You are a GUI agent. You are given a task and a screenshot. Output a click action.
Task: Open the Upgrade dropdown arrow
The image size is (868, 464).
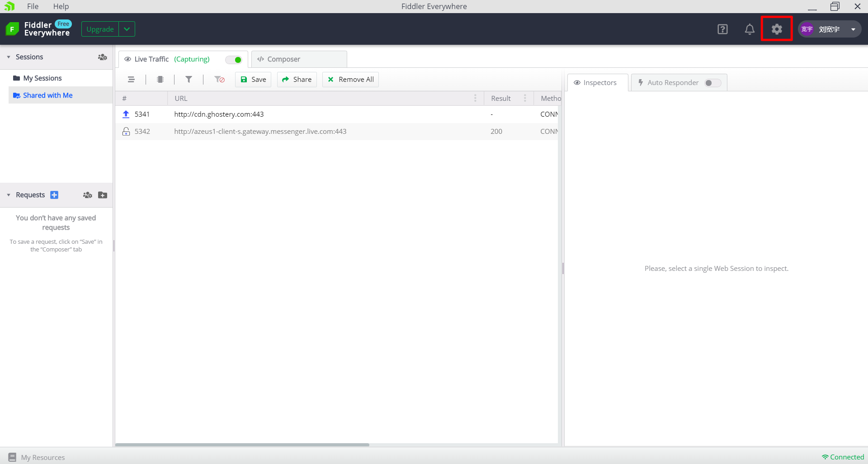[127, 29]
